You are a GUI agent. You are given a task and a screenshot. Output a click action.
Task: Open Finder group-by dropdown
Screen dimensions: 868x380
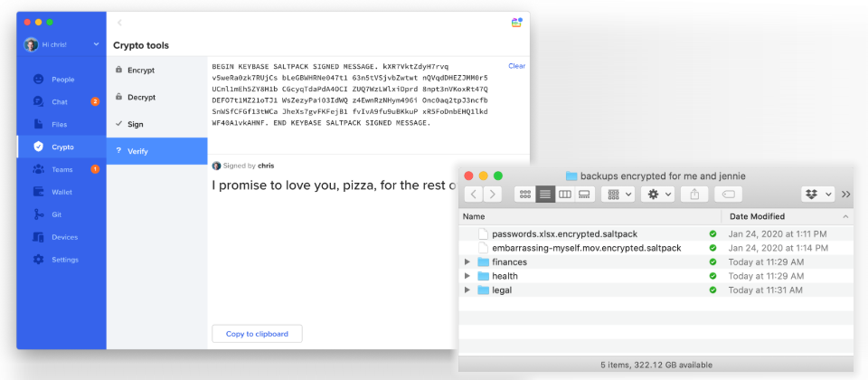[618, 194]
